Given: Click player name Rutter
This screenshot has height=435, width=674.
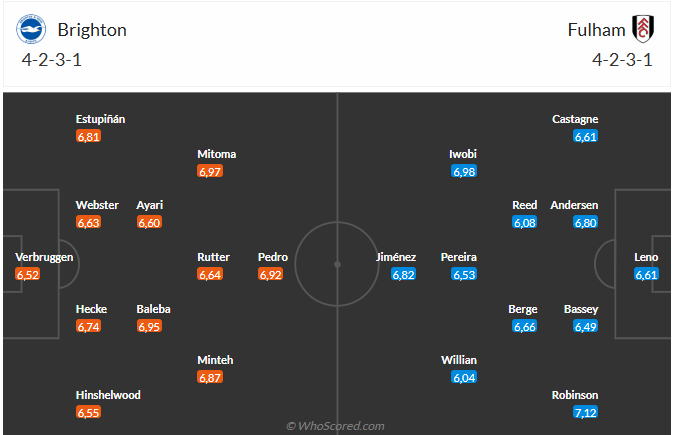Looking at the screenshot, I should (214, 257).
